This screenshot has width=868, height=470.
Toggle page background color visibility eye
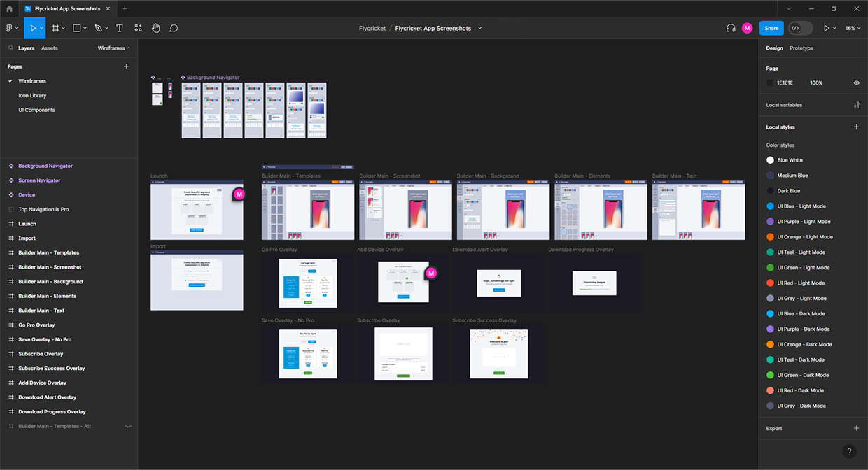tap(856, 83)
